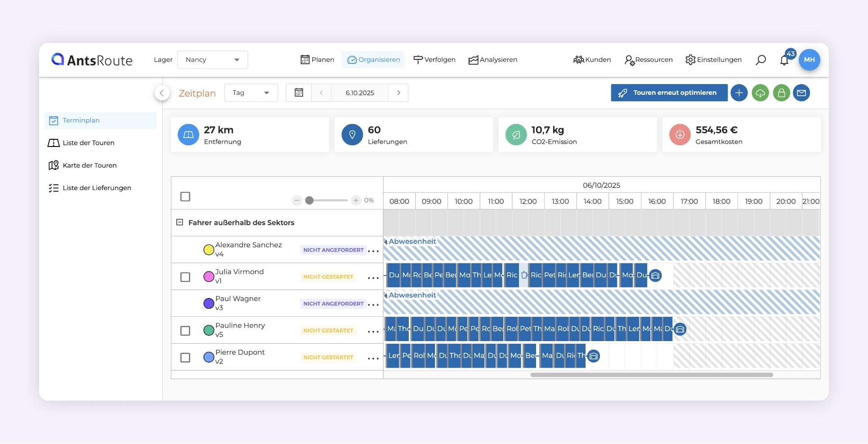Select Pauline Henry's checkbox

tap(185, 331)
